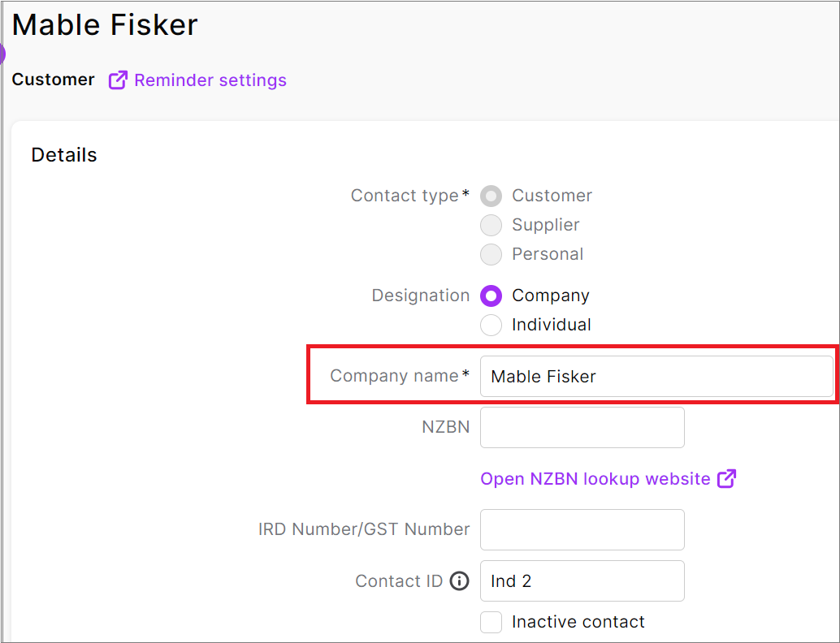Click the info icon next to Contact ID
This screenshot has height=643, width=840.
click(460, 580)
